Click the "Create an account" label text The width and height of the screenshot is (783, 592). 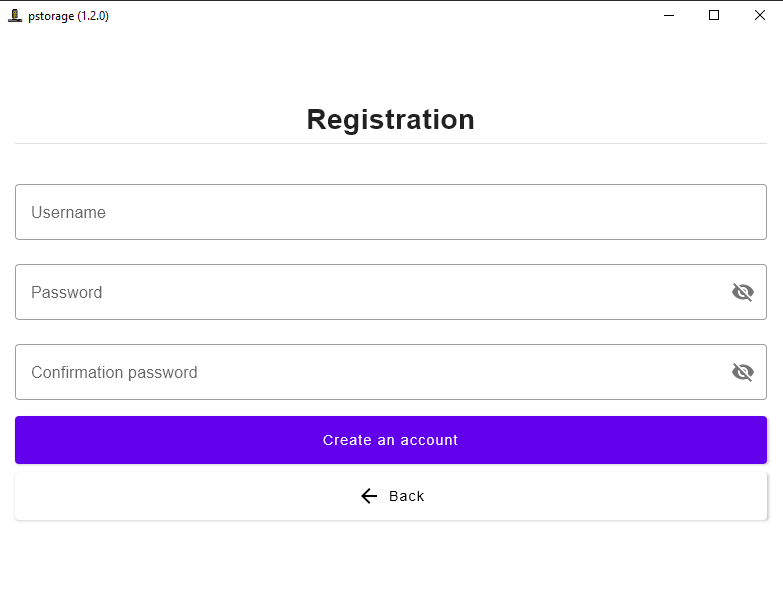390,440
